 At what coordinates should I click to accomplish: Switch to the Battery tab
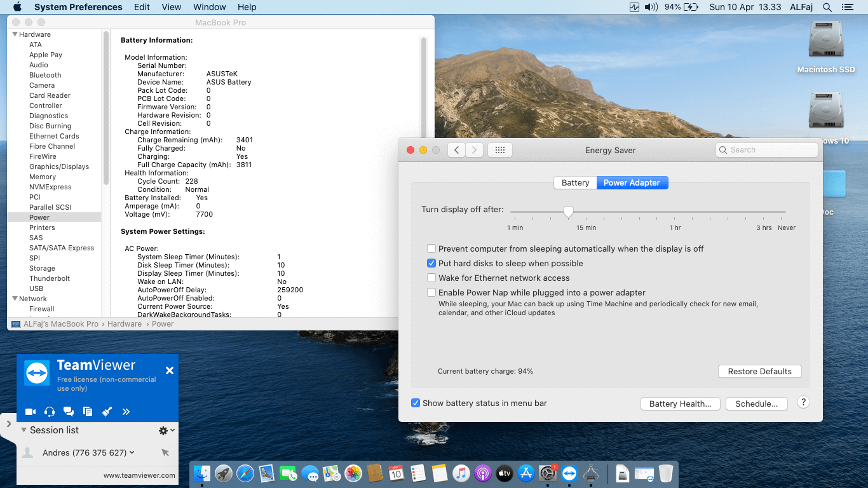coord(575,183)
